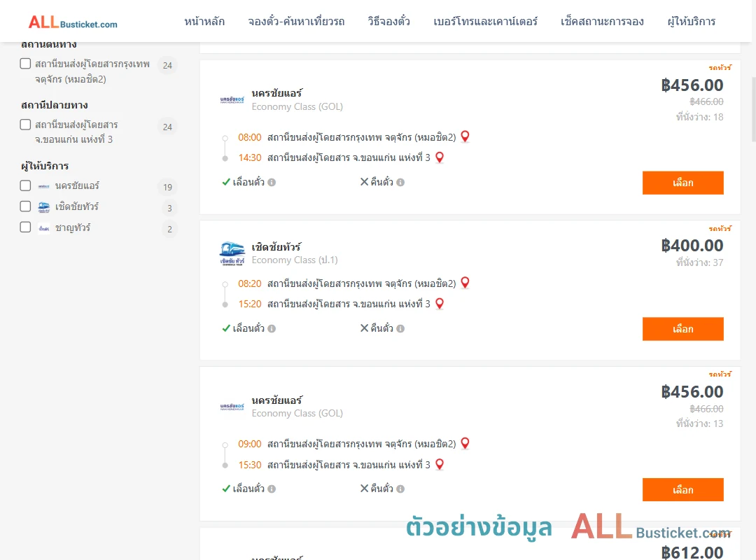Click count badge 2 beside ชาญทัวร์
The width and height of the screenshot is (756, 560).
(x=169, y=229)
